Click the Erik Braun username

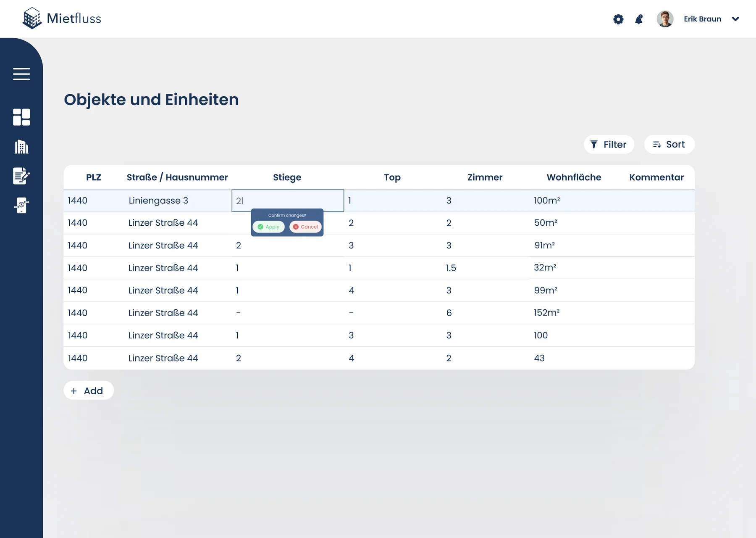tap(702, 19)
